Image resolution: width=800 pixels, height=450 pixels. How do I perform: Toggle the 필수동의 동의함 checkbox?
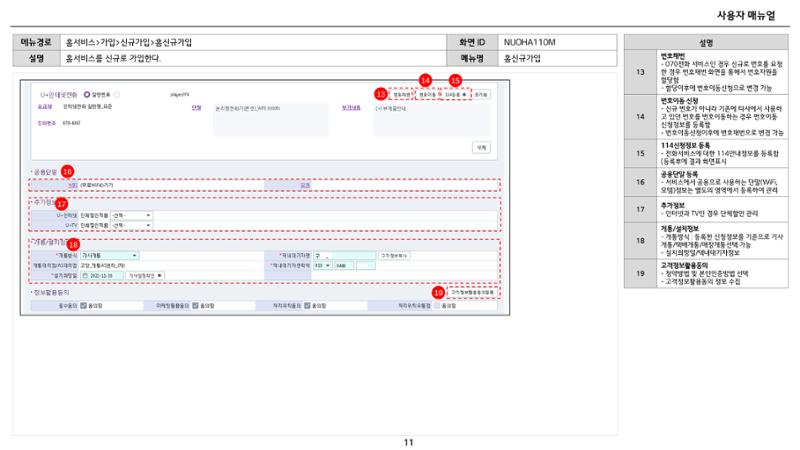[84, 306]
